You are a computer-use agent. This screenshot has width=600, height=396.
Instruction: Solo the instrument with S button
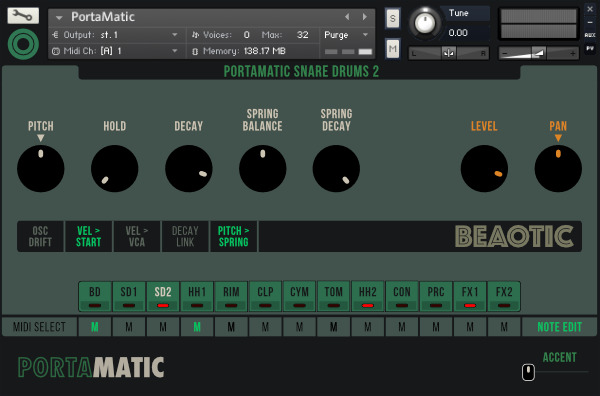(x=393, y=18)
